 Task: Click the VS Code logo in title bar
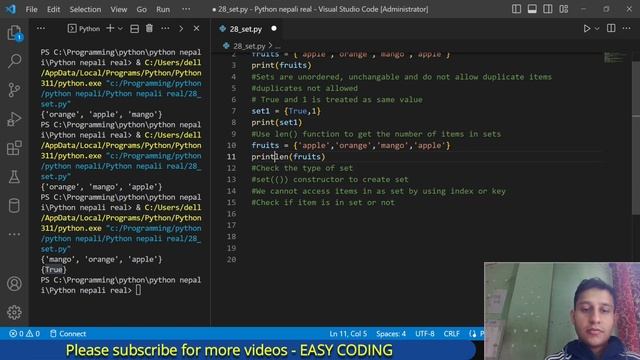pyautogui.click(x=11, y=9)
